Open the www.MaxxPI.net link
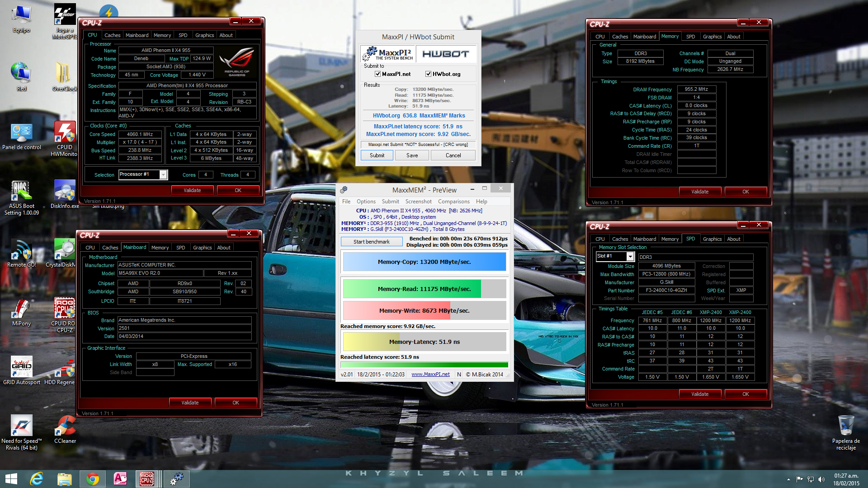 coord(430,375)
